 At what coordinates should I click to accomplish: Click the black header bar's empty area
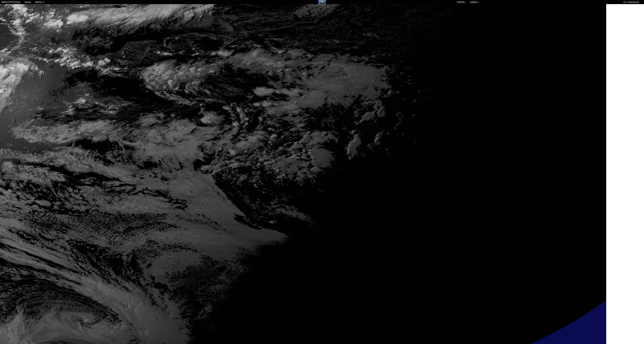(175, 2)
